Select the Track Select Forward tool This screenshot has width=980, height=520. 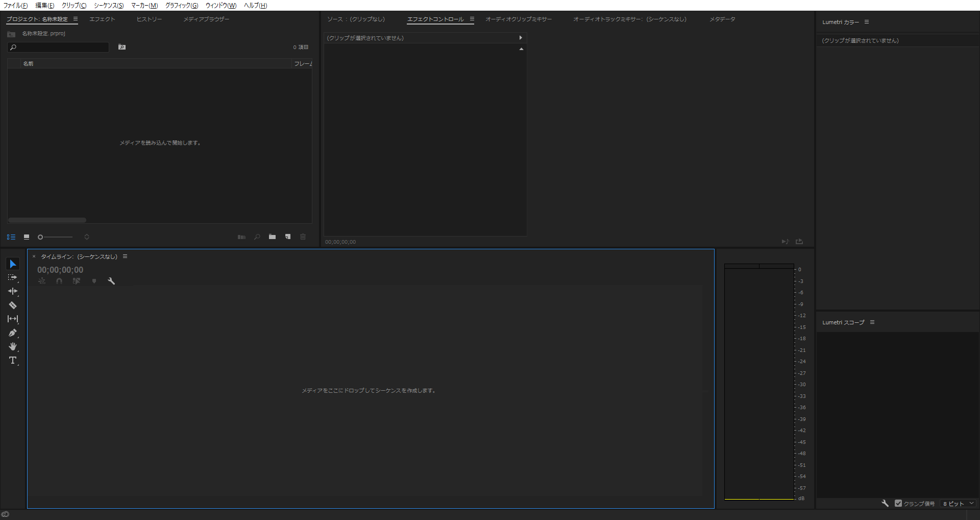click(13, 277)
